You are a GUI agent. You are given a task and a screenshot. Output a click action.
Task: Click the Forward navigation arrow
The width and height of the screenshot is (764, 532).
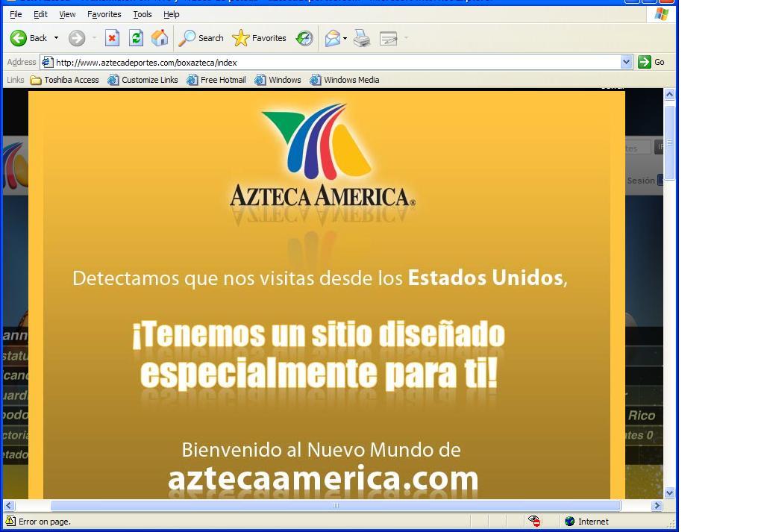[x=77, y=38]
